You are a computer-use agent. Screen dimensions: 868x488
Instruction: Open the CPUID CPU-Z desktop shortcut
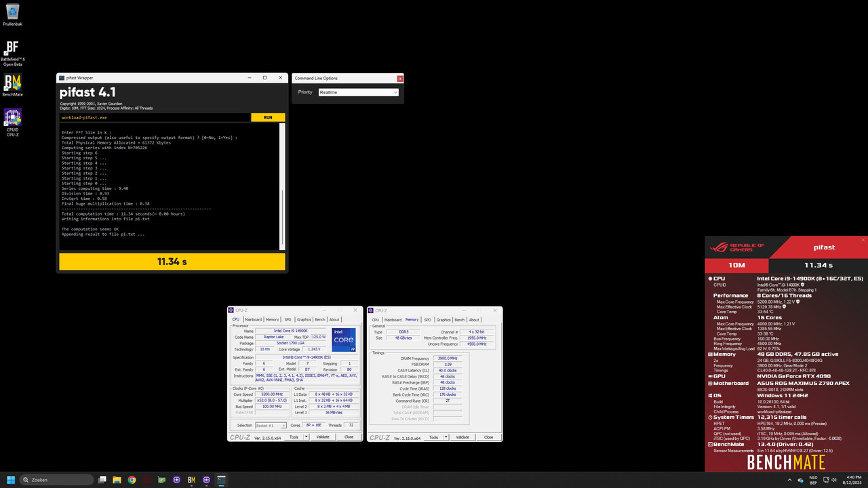(12, 123)
